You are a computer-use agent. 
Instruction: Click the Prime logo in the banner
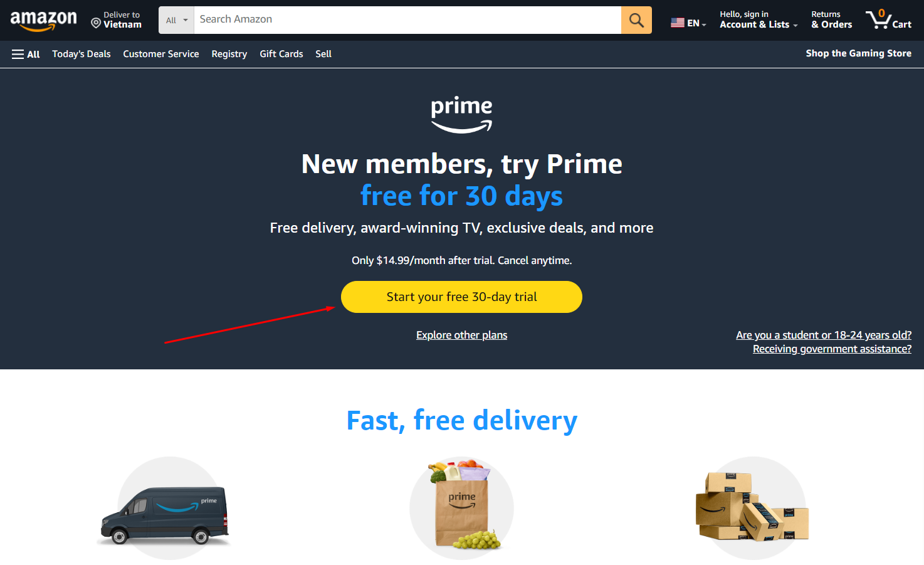pyautogui.click(x=462, y=114)
